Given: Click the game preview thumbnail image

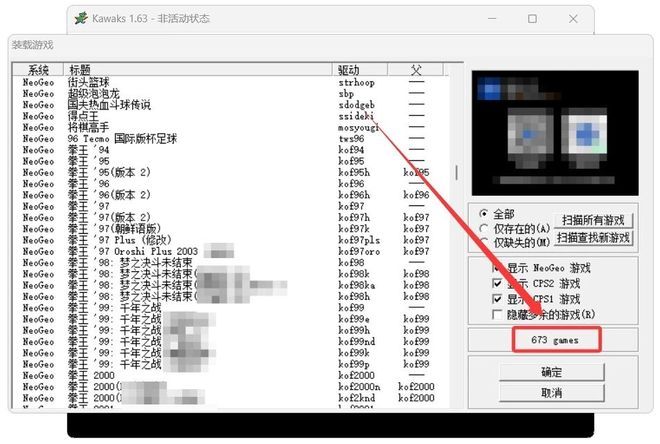Looking at the screenshot, I should [555, 133].
